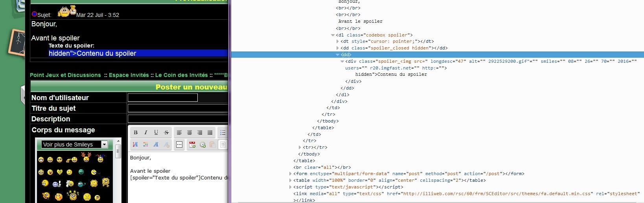
Task: Open the font color grid picker
Action: coord(146,144)
